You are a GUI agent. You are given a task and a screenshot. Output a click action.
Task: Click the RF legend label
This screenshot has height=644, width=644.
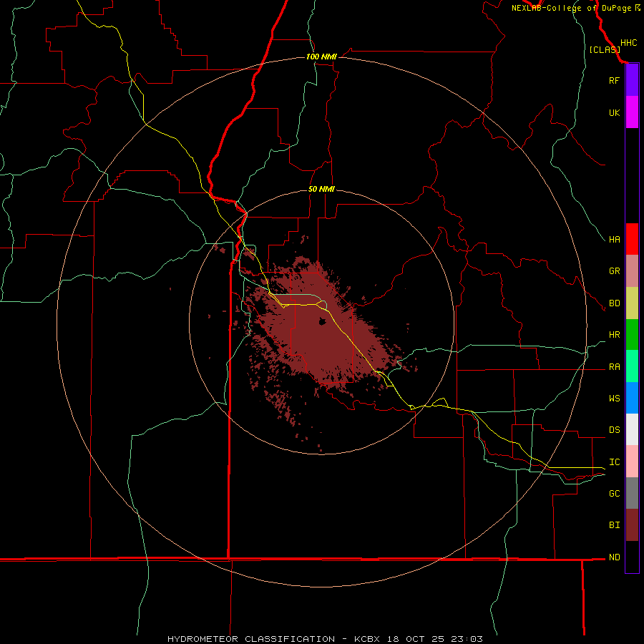click(x=614, y=80)
